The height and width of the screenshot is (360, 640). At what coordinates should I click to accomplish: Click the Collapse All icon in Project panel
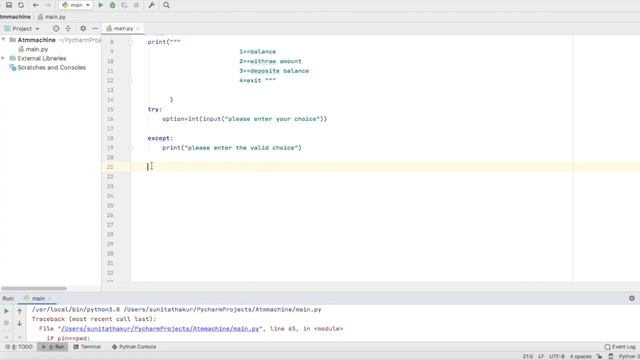coord(68,29)
